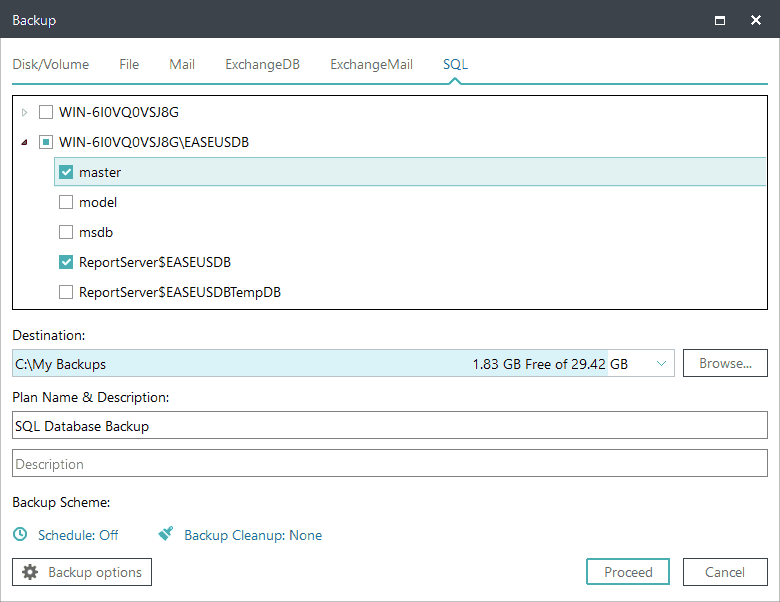Click the Schedule: Off link

click(78, 535)
